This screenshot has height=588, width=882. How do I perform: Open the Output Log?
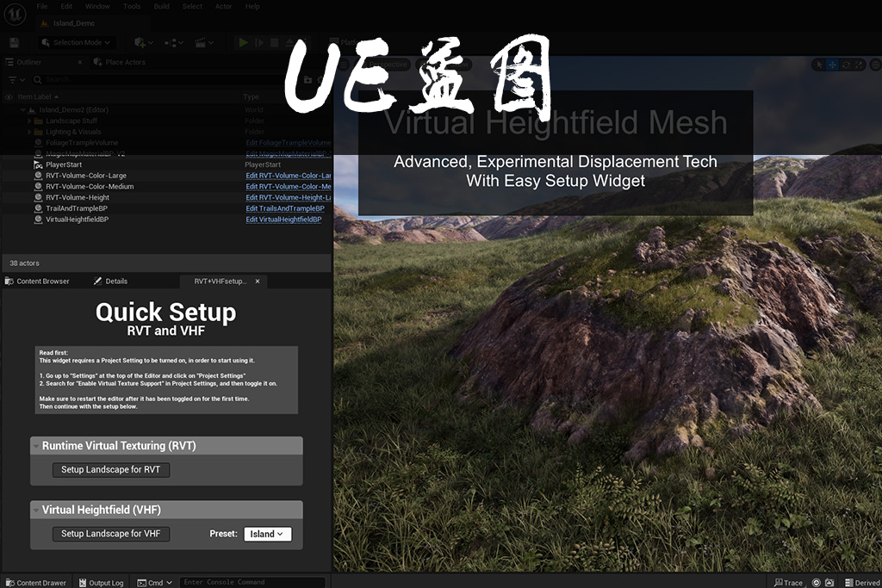[x=102, y=582]
